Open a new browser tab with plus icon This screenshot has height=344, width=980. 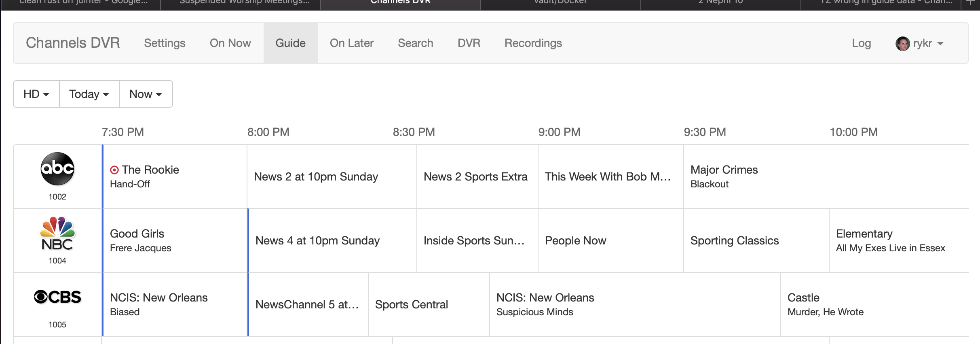point(970,2)
